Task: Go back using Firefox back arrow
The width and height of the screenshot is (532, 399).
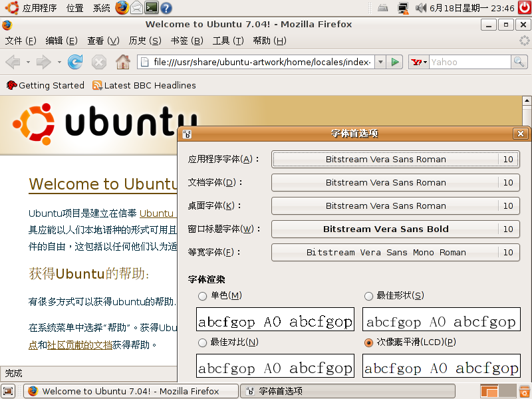Action: (x=13, y=62)
